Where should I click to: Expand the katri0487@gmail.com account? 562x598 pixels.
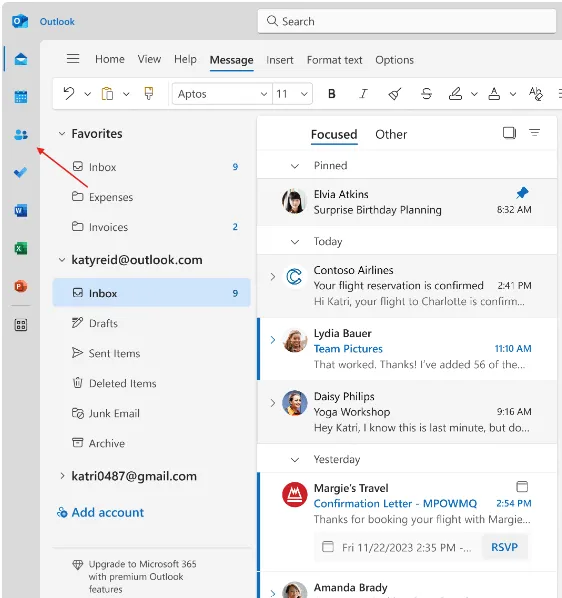click(62, 476)
